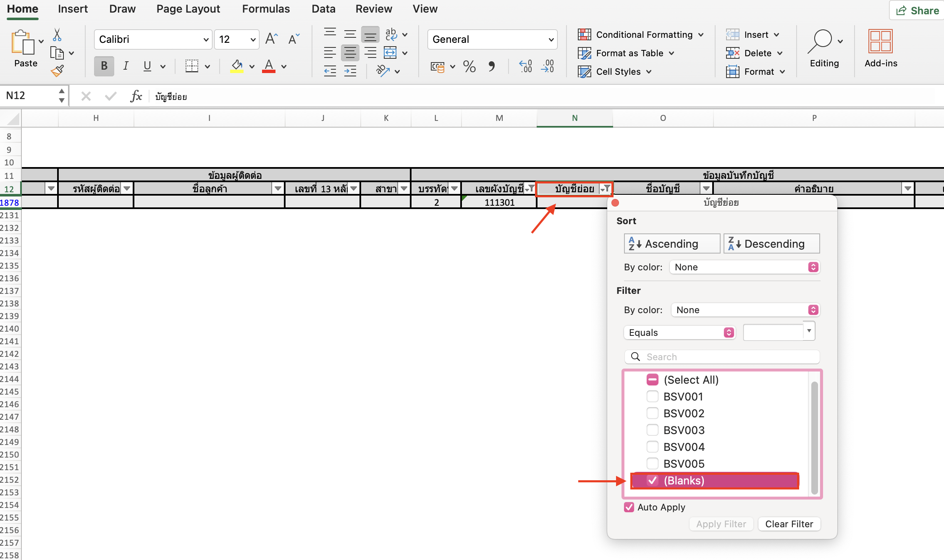Click the Clear Filter button
This screenshot has height=560, width=944.
click(789, 524)
